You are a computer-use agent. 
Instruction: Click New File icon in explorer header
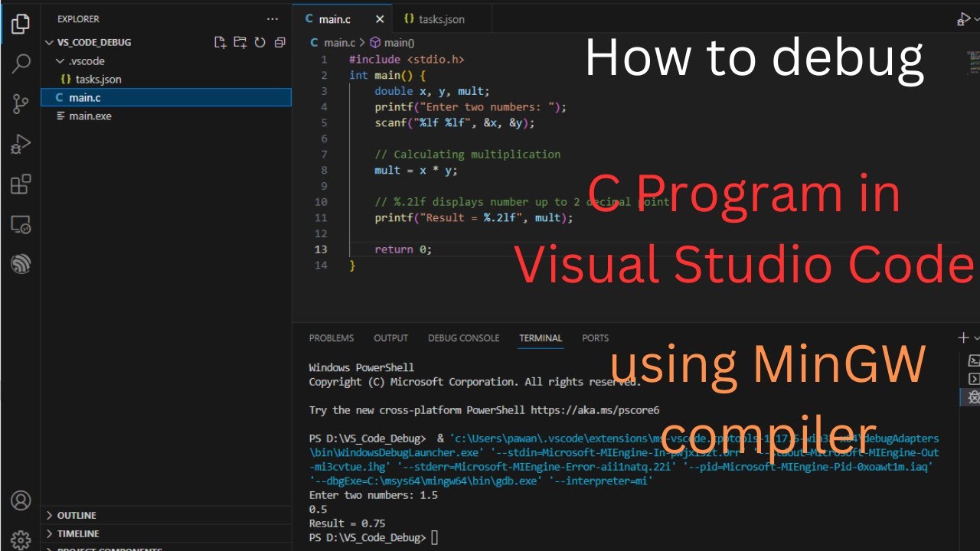pyautogui.click(x=220, y=42)
